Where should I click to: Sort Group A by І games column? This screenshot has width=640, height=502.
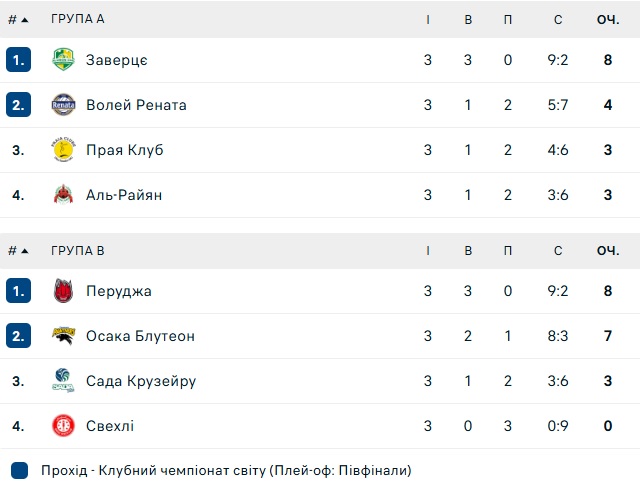[428, 19]
